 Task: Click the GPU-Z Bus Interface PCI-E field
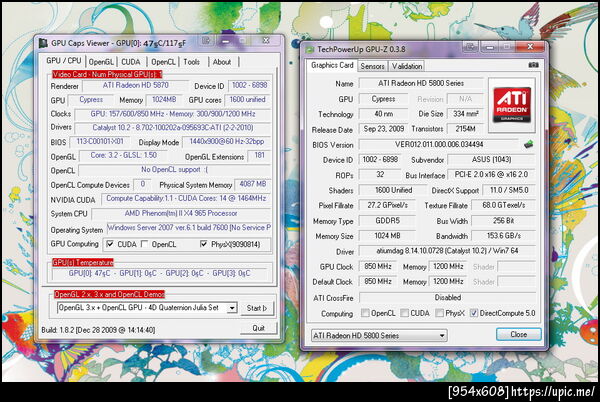[491, 174]
